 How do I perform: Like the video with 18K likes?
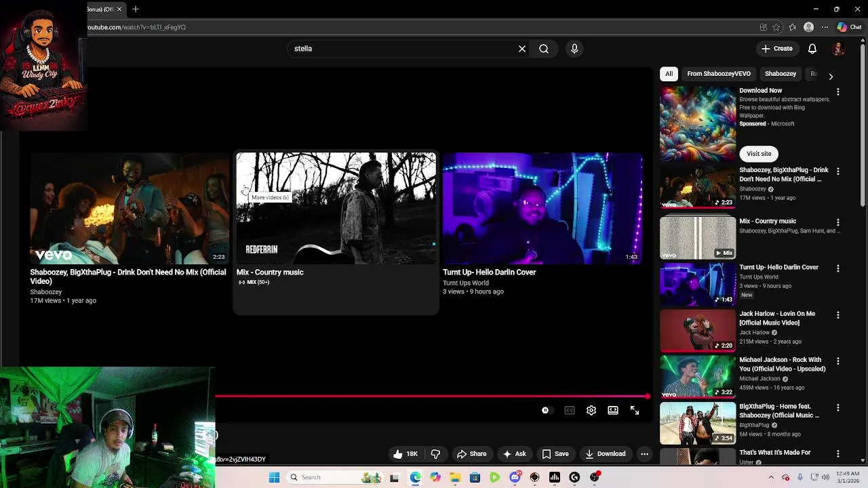406,454
